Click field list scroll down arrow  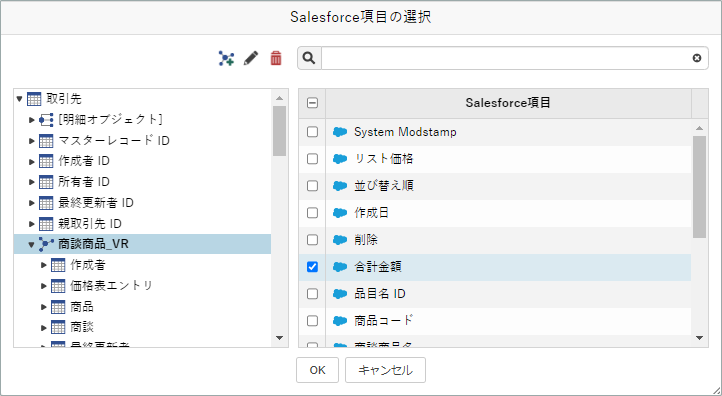click(x=699, y=338)
